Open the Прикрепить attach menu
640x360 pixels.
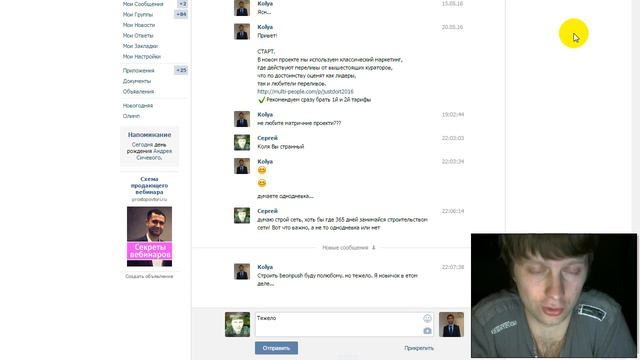(x=419, y=348)
